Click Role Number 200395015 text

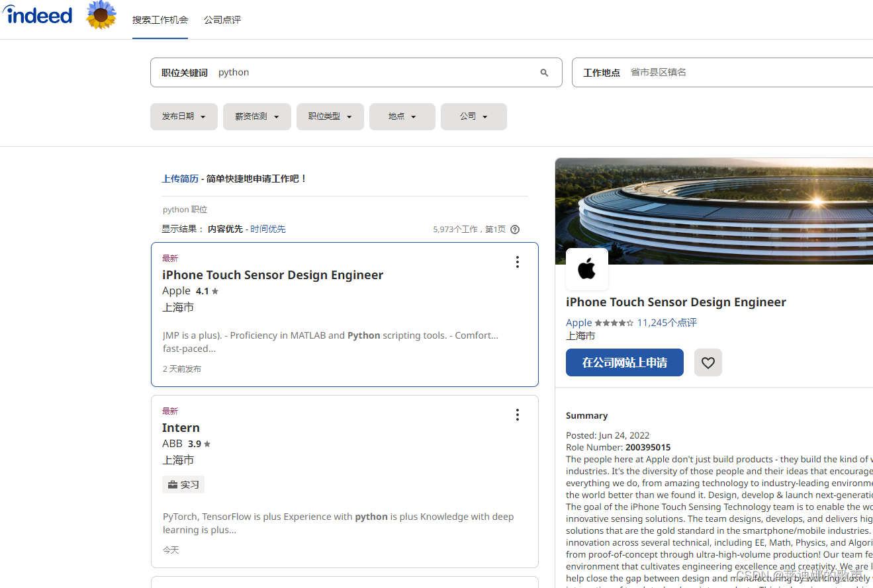click(618, 448)
